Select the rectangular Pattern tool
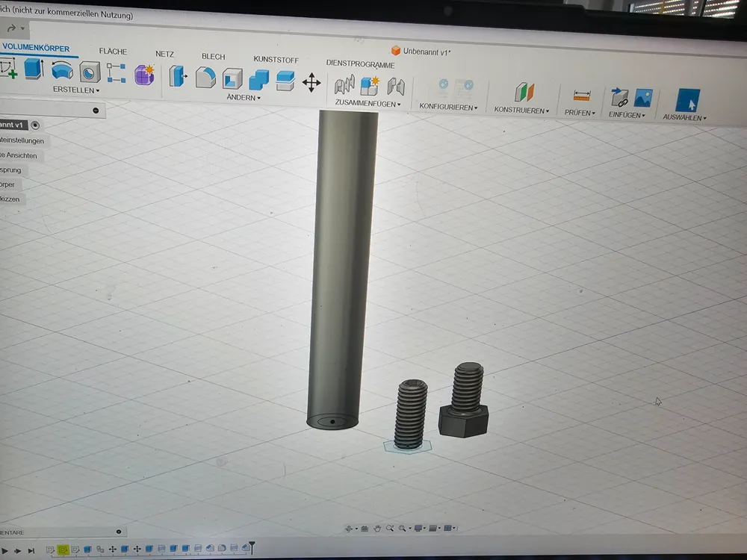The width and height of the screenshot is (747, 560). 117,73
